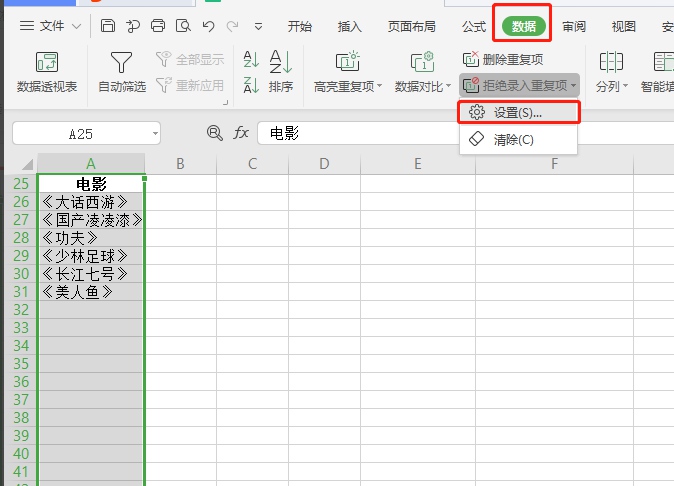Click cell 《长江七号》
This screenshot has height=486, width=674.
tap(91, 274)
